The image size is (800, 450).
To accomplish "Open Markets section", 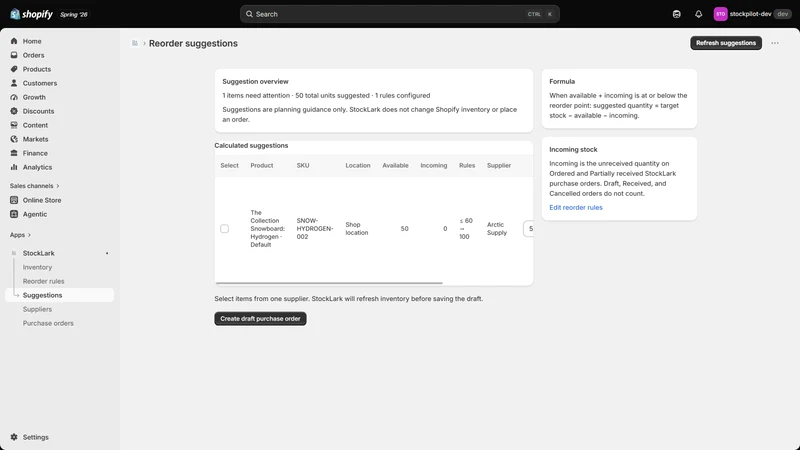I will tap(35, 139).
